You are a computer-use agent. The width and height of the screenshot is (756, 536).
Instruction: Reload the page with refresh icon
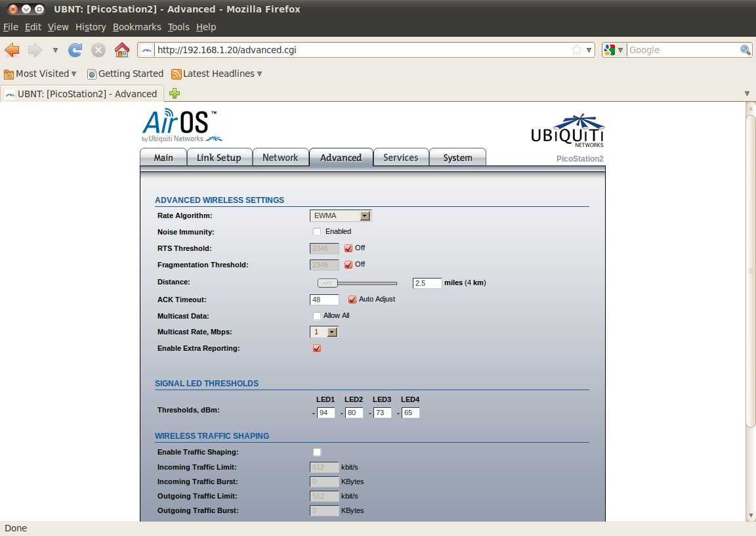click(x=75, y=50)
